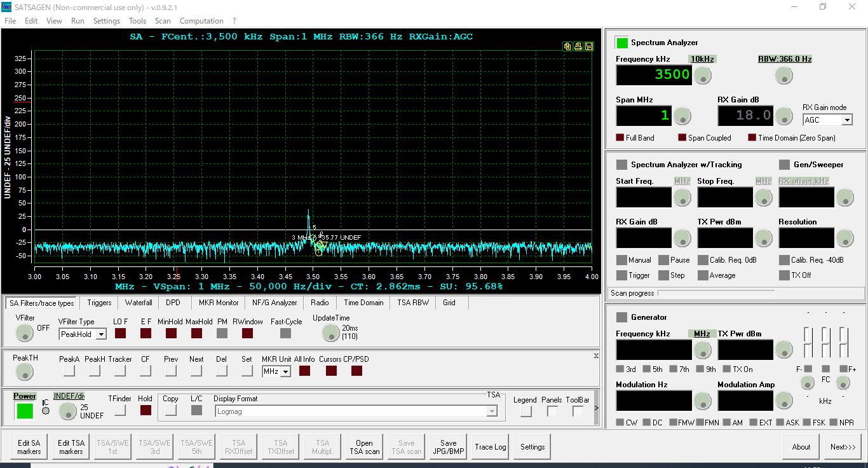Click the Tracker marker button
The height and width of the screenshot is (468, 868).
[119, 371]
